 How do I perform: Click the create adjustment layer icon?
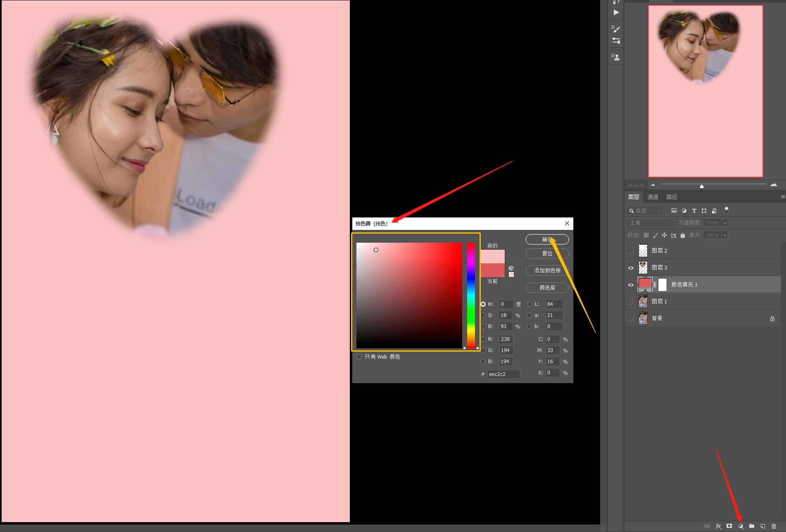pos(741,526)
